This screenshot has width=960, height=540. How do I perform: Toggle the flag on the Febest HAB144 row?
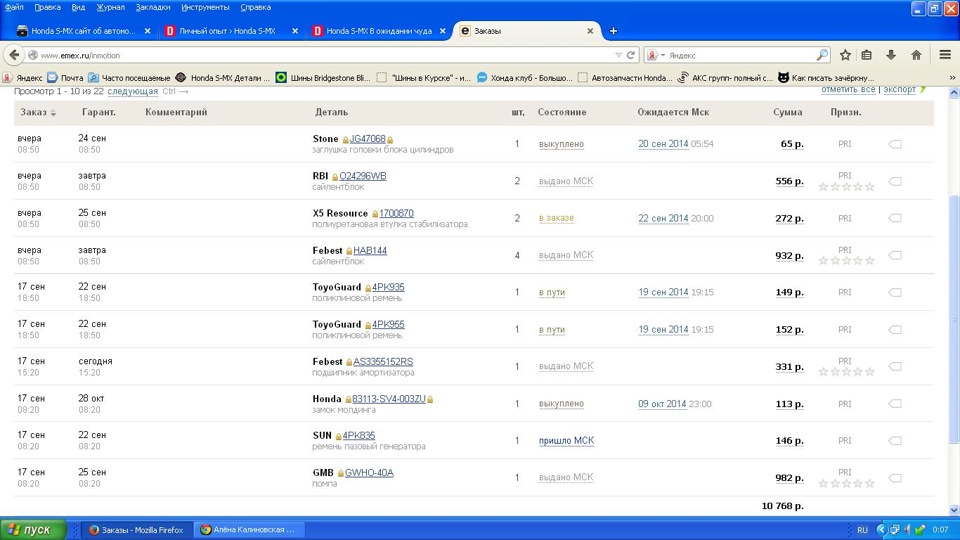click(x=895, y=255)
